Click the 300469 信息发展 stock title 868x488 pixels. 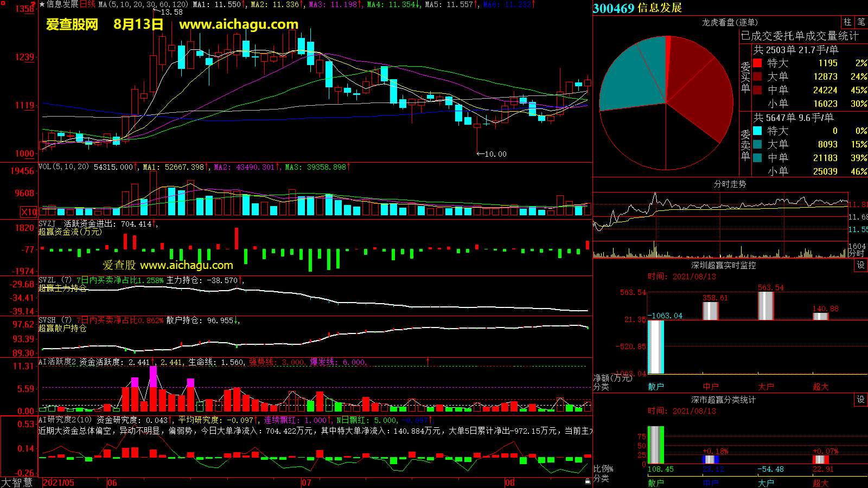pyautogui.click(x=637, y=8)
